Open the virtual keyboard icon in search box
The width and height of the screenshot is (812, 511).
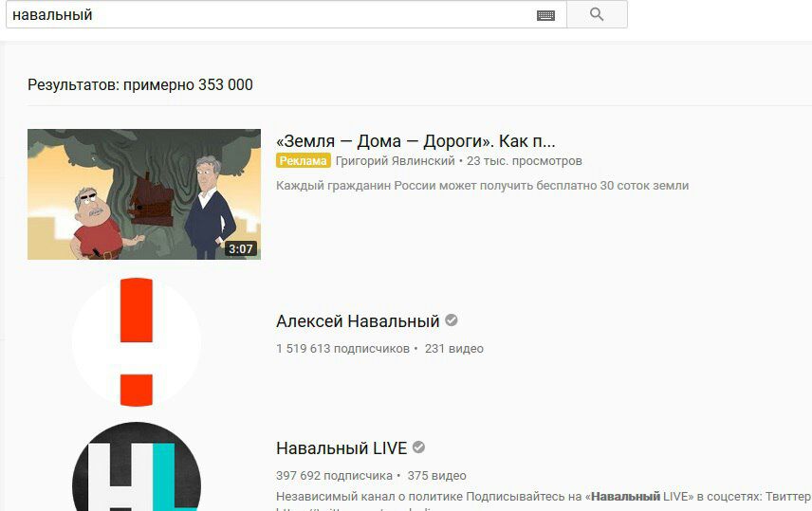pos(545,15)
